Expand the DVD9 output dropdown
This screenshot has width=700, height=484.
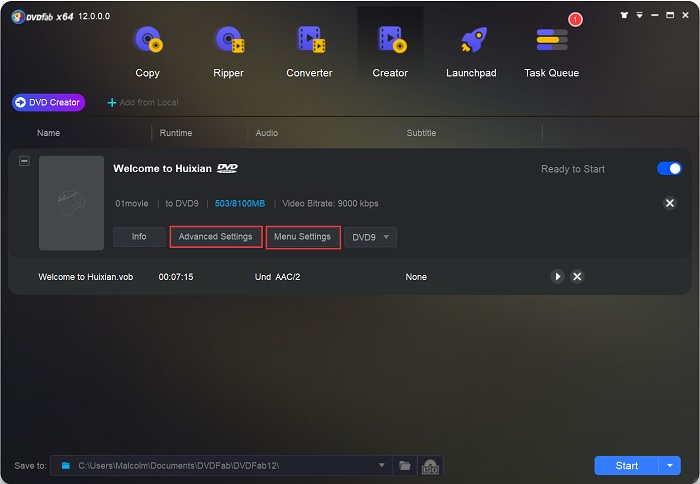(x=370, y=237)
